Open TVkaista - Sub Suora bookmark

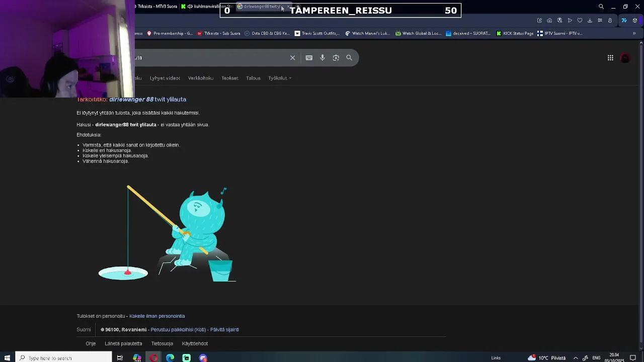tap(219, 33)
